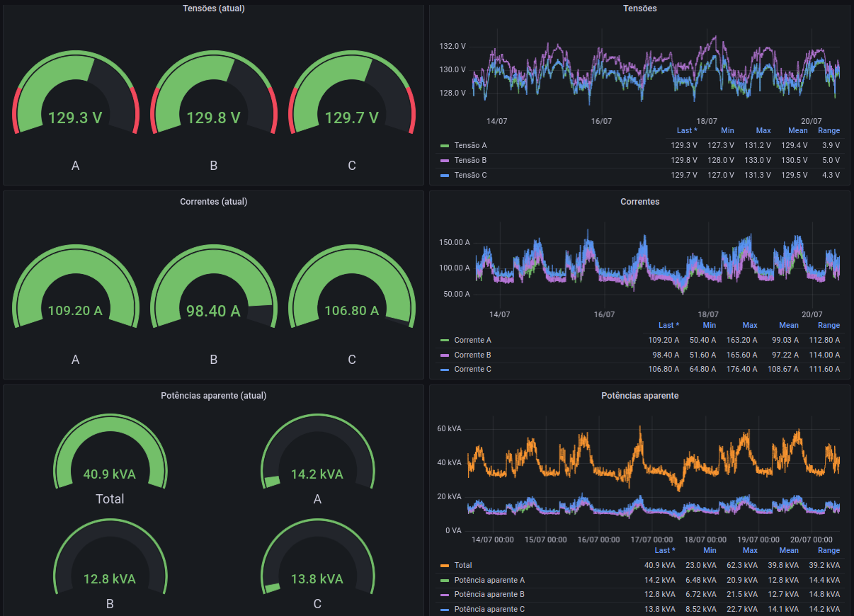Click the "Correntes" time-series chart panel title

tap(639, 202)
